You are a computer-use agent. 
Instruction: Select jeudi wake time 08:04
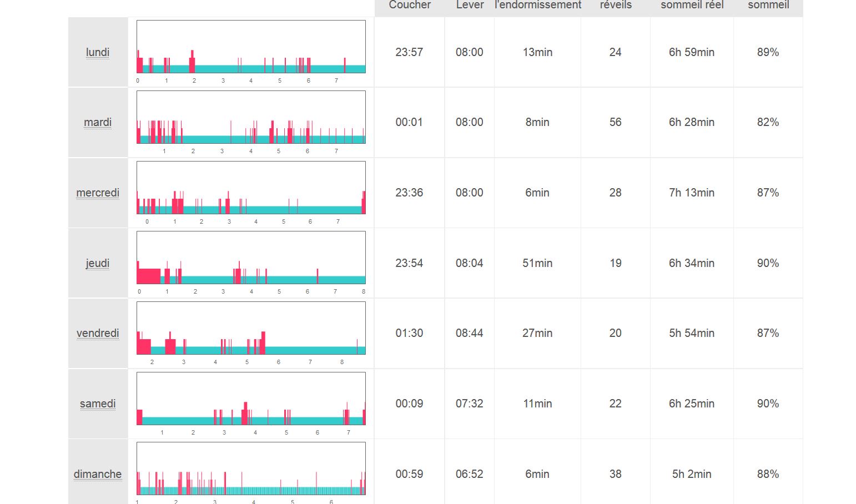[x=470, y=263]
